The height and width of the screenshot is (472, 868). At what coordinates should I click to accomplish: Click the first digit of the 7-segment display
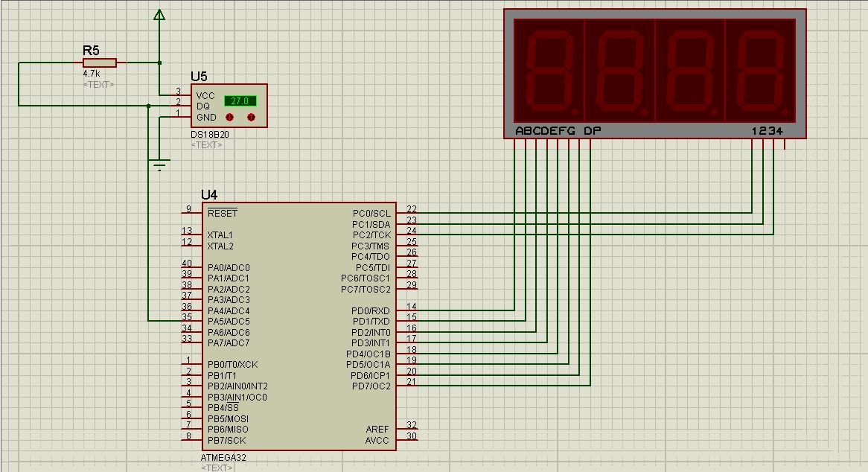tap(549, 71)
